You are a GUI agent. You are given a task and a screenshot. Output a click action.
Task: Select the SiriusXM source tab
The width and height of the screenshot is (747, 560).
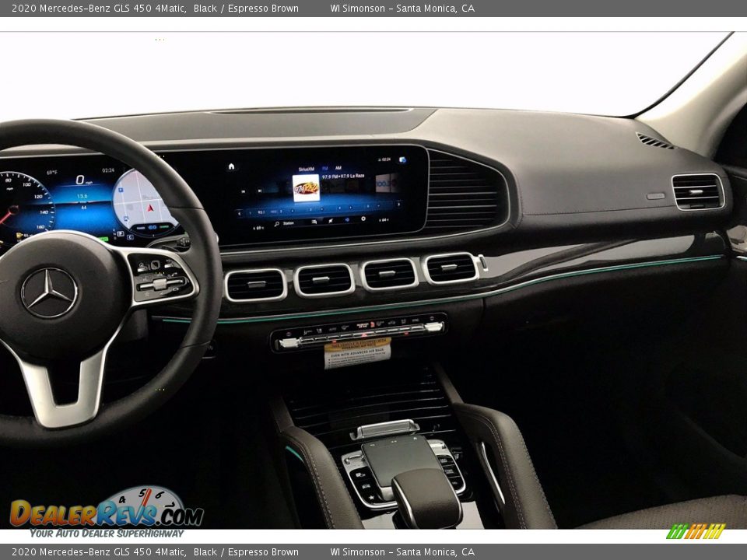tap(307, 168)
